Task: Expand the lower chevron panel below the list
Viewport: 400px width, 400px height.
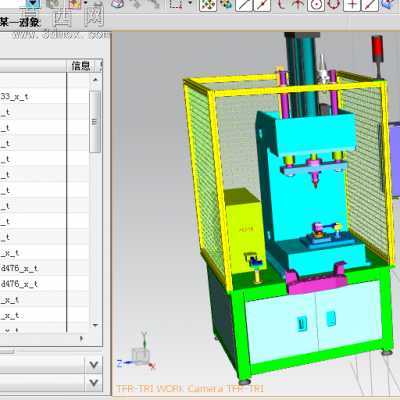Action: coord(94,382)
